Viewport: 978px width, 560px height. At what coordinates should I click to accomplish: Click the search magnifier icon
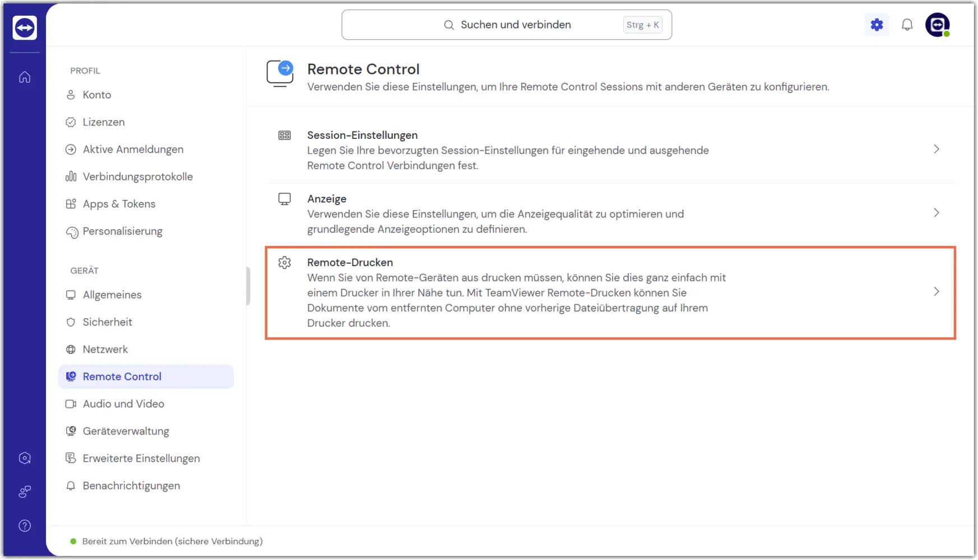[x=449, y=25]
